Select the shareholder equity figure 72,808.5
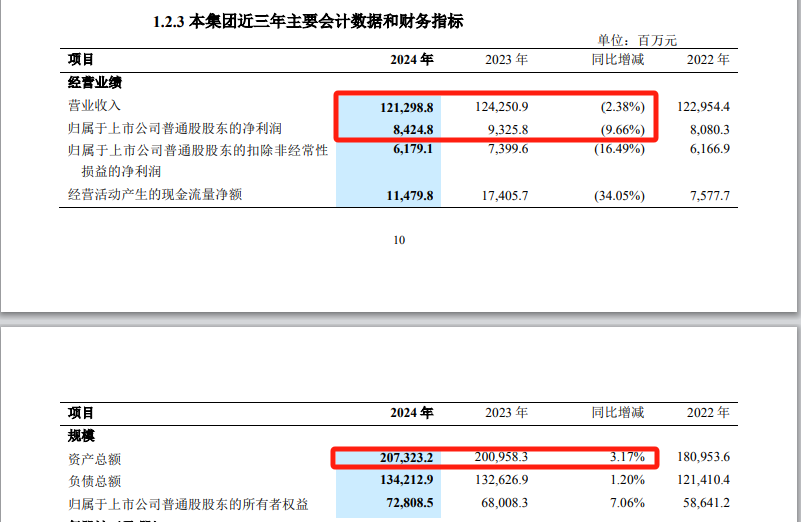801x522 pixels. click(x=410, y=503)
